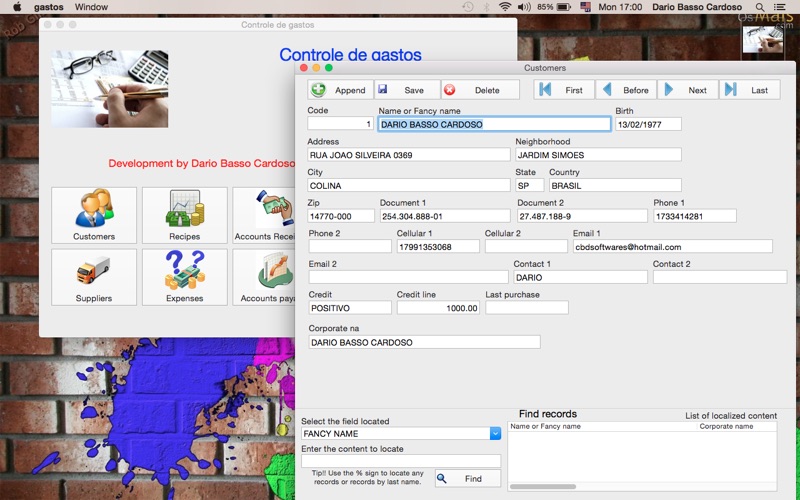Open Accounts payable icon in main window
The height and width of the screenshot is (500, 800).
click(264, 277)
